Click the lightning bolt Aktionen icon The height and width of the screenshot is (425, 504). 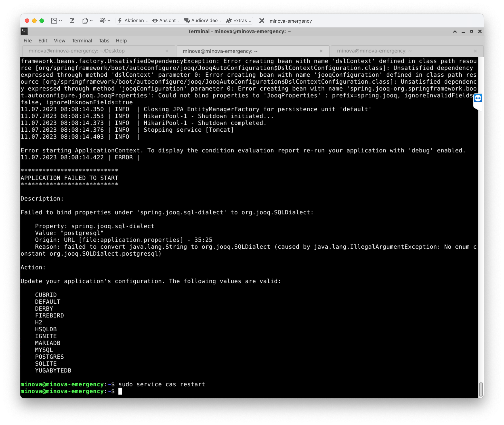point(120,21)
